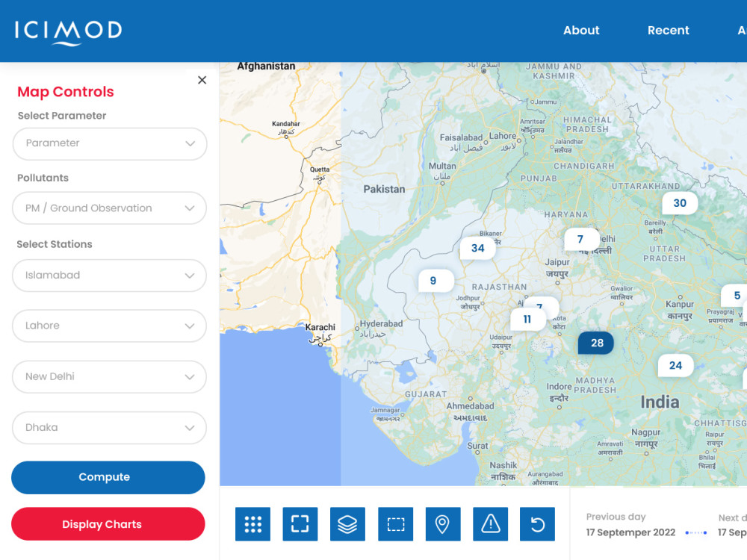Click the Map Controls heading
This screenshot has height=560, width=747.
click(66, 91)
